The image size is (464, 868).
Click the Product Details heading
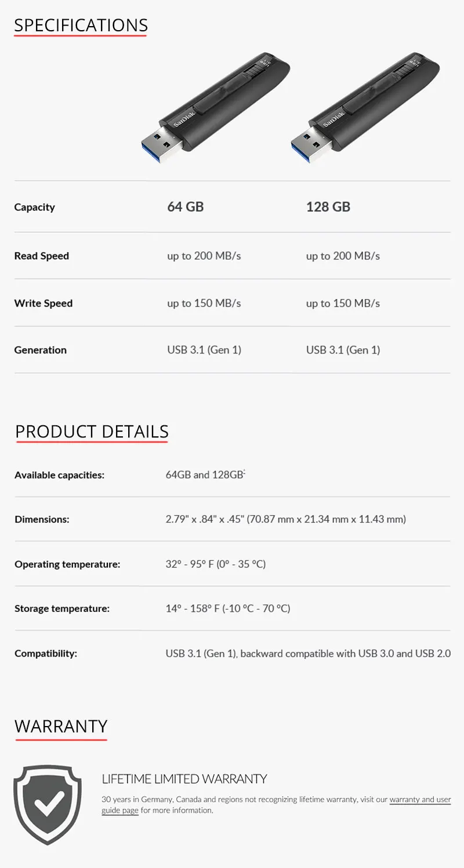pos(92,432)
